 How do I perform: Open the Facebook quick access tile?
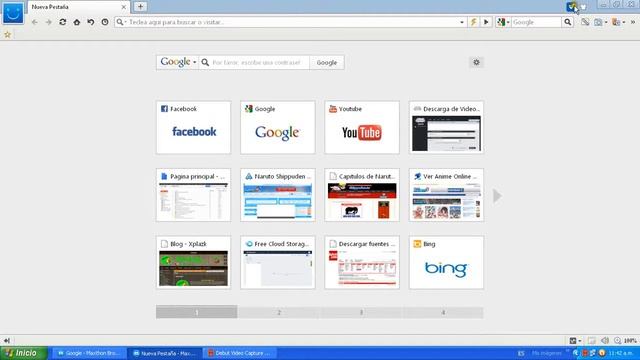(193, 127)
